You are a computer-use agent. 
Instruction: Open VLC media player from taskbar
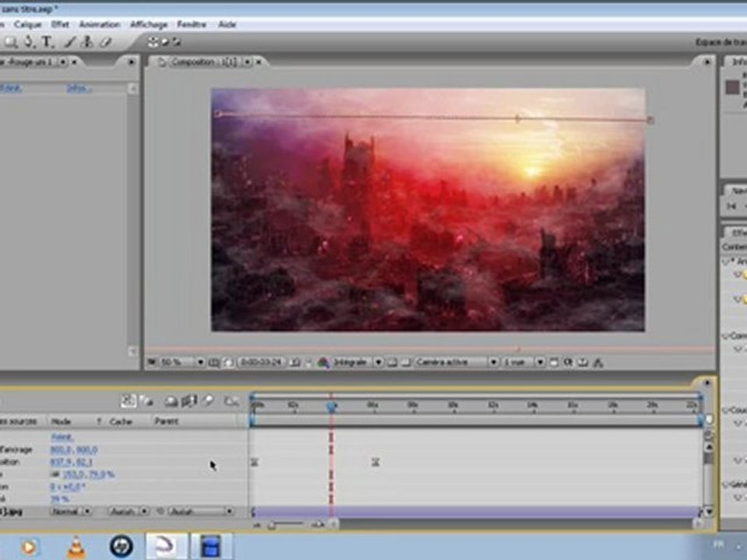coord(75,547)
